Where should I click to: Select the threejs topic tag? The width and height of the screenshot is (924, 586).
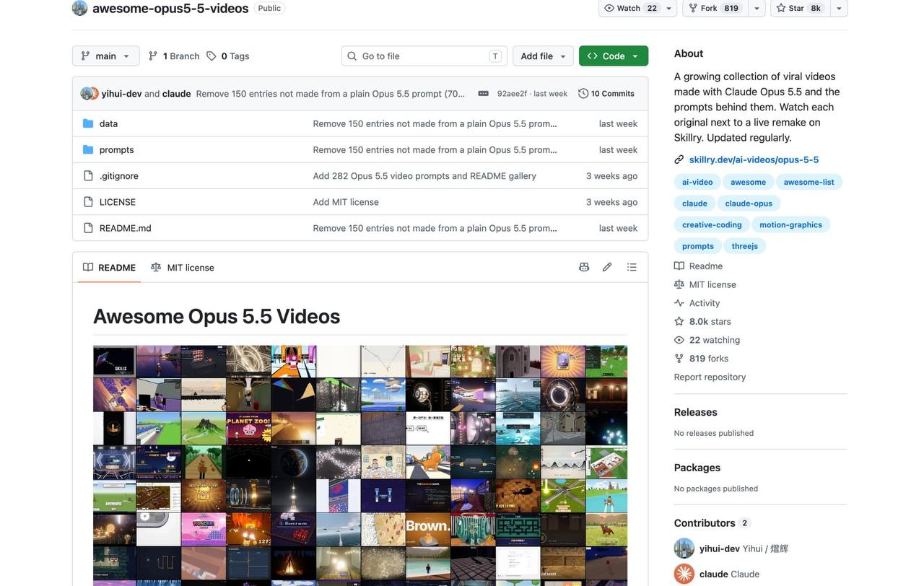click(744, 246)
